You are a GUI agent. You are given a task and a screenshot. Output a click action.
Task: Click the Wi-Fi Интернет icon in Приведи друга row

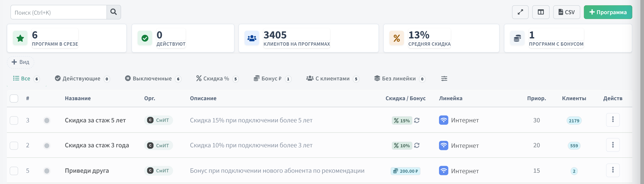tap(444, 171)
